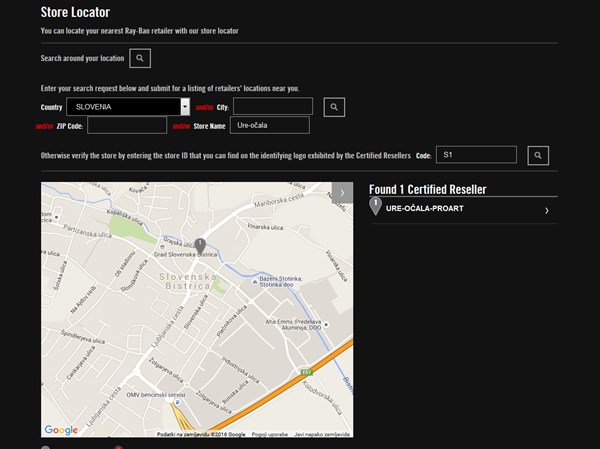Click Javi napako zemljevida link
This screenshot has width=600, height=449.
point(322,434)
